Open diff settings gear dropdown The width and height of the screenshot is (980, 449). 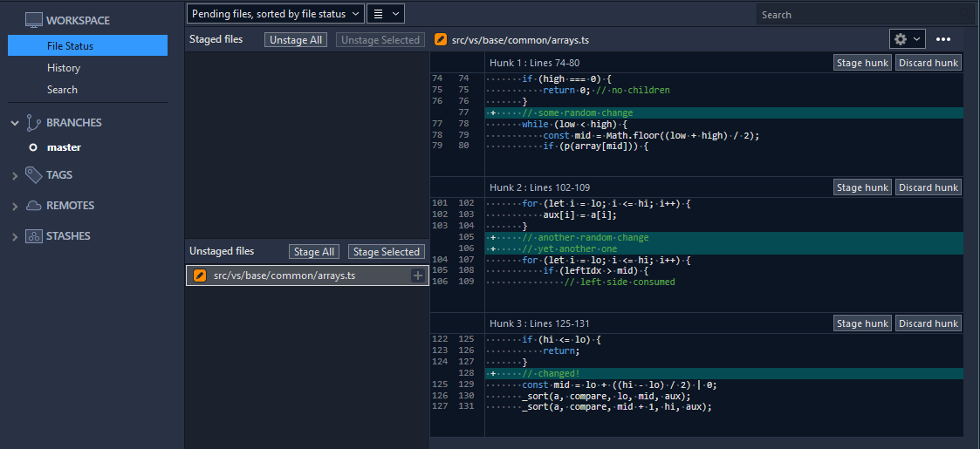click(907, 38)
